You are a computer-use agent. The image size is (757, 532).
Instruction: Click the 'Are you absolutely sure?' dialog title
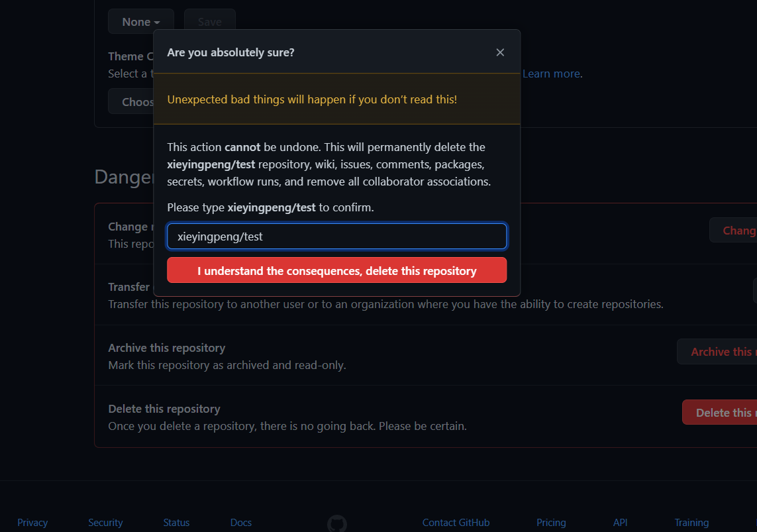click(x=230, y=52)
